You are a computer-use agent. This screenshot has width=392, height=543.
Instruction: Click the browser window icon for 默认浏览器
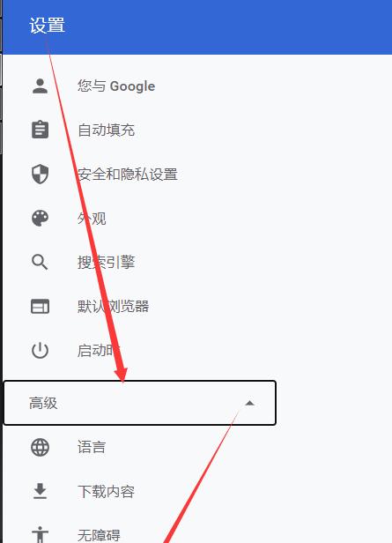41,307
